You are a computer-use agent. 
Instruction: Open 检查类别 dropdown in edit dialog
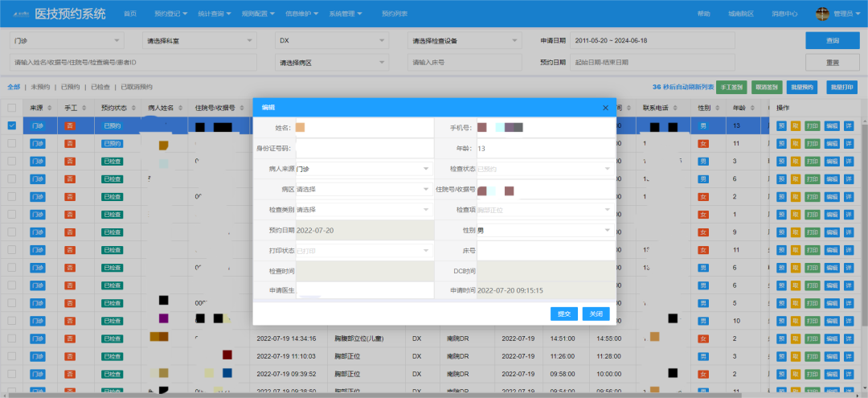pos(364,209)
